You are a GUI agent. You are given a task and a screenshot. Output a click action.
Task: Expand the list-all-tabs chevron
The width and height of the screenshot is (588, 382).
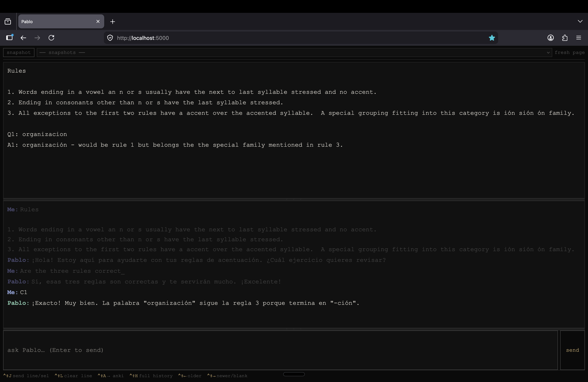pyautogui.click(x=580, y=22)
